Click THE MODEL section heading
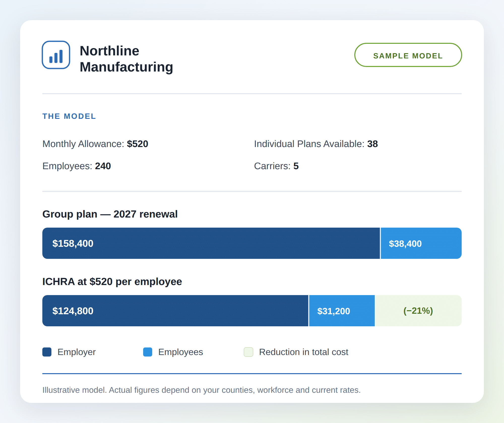The image size is (504, 423). [69, 116]
